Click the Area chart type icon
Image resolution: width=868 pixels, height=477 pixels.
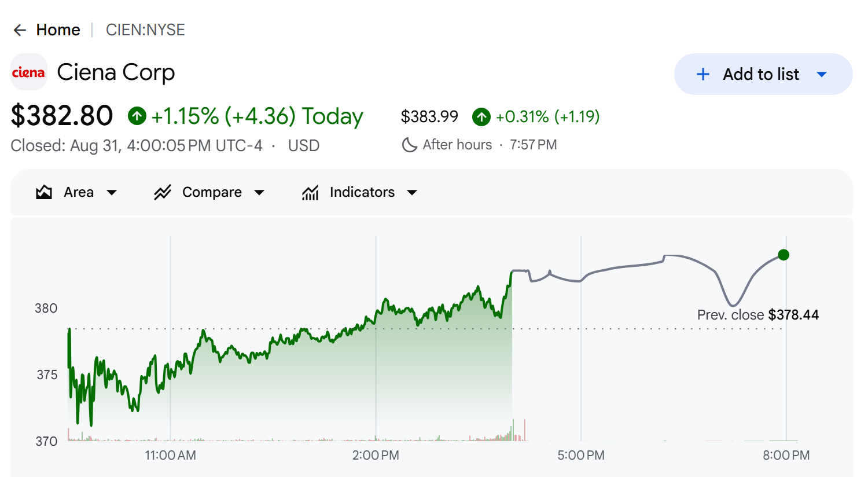[x=44, y=192]
